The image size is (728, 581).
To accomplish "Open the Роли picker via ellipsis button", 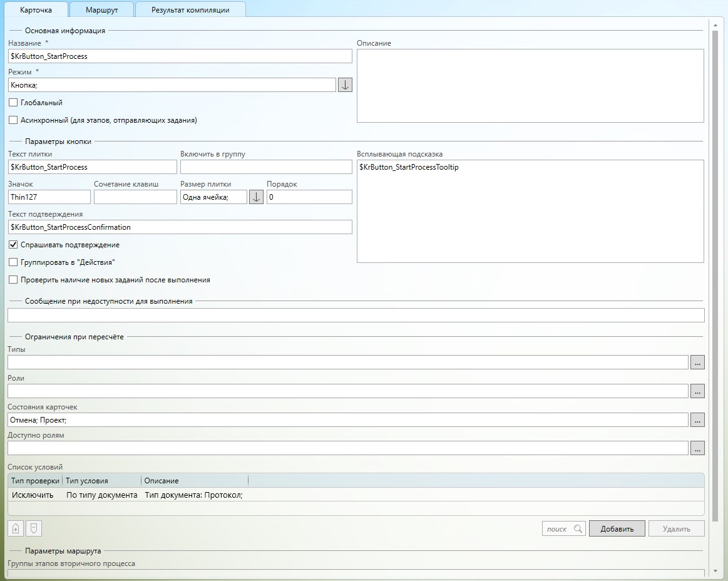I will (x=697, y=391).
